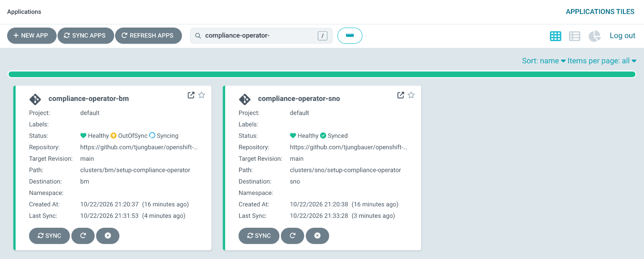
Task: Click APPLICATIONS TILES header label
Action: click(x=600, y=12)
